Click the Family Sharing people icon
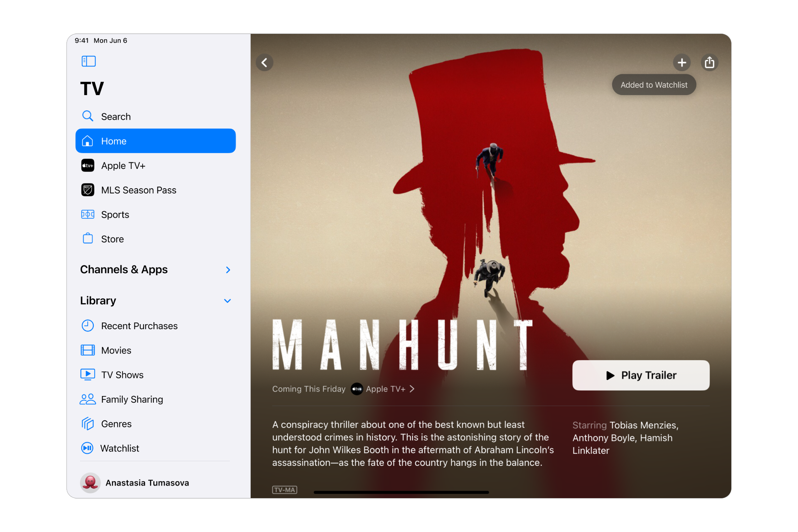This screenshot has width=798, height=532. click(88, 399)
